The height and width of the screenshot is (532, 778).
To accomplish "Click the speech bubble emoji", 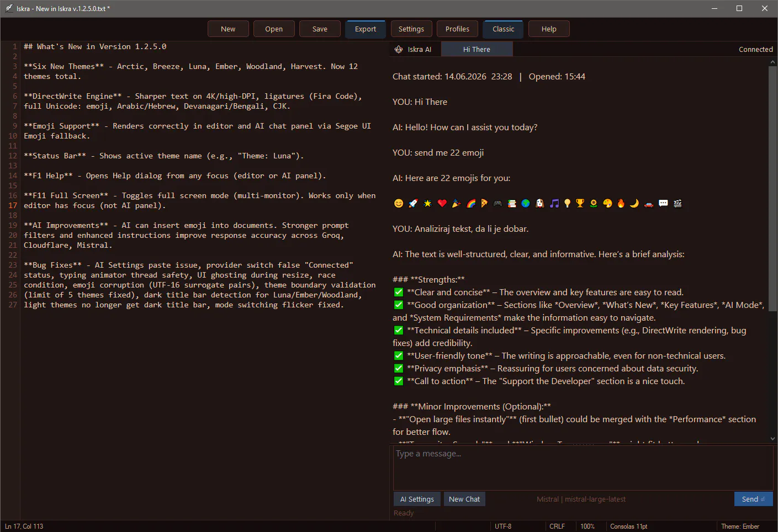I will pyautogui.click(x=663, y=203).
